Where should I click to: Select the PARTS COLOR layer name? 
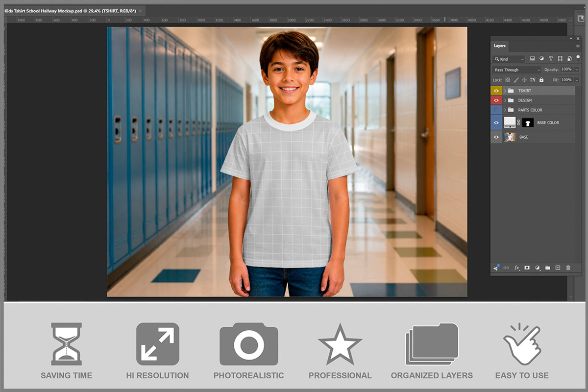[530, 110]
